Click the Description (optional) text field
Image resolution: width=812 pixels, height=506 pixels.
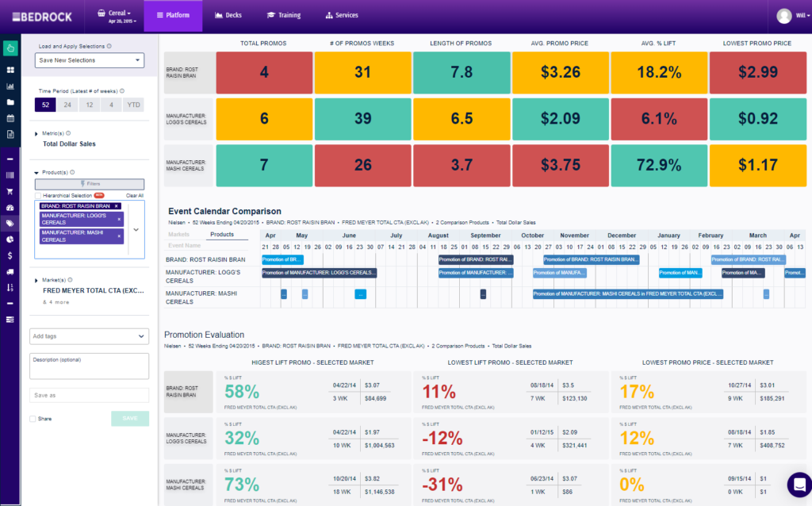[89, 365]
